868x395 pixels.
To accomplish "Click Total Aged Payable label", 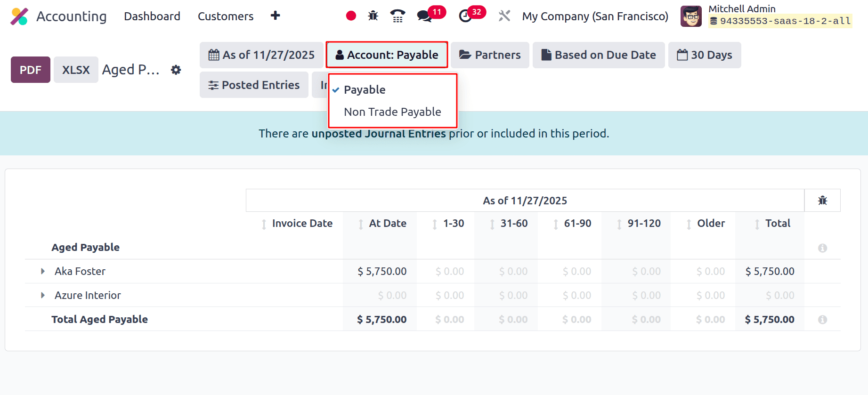I will [x=99, y=320].
